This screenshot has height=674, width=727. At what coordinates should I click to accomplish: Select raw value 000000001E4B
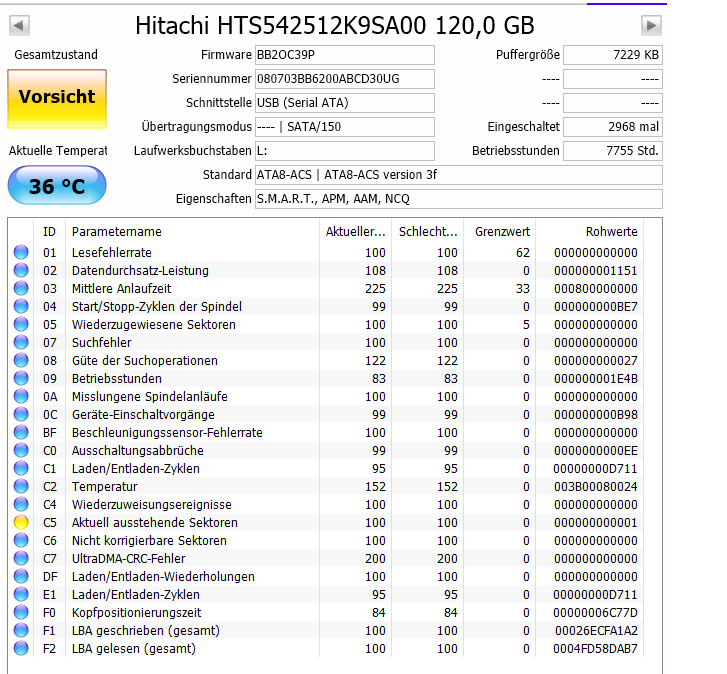click(x=595, y=378)
